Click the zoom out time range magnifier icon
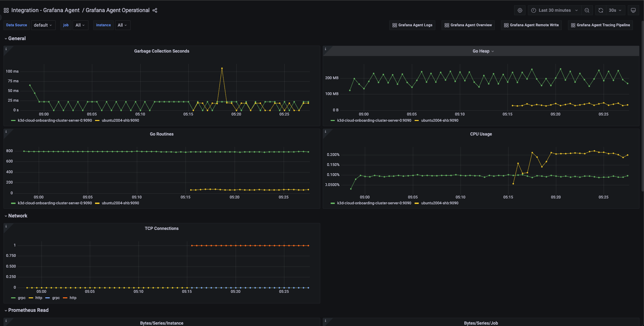Viewport: 644px width, 326px height. [587, 10]
